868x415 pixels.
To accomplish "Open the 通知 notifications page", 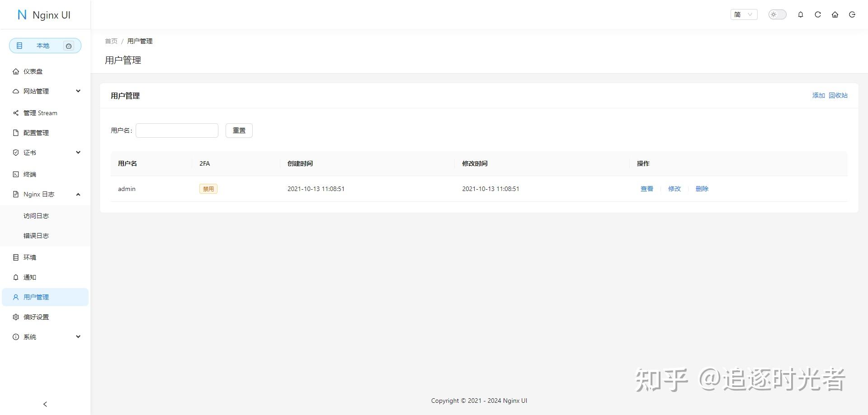I will pyautogui.click(x=29, y=277).
